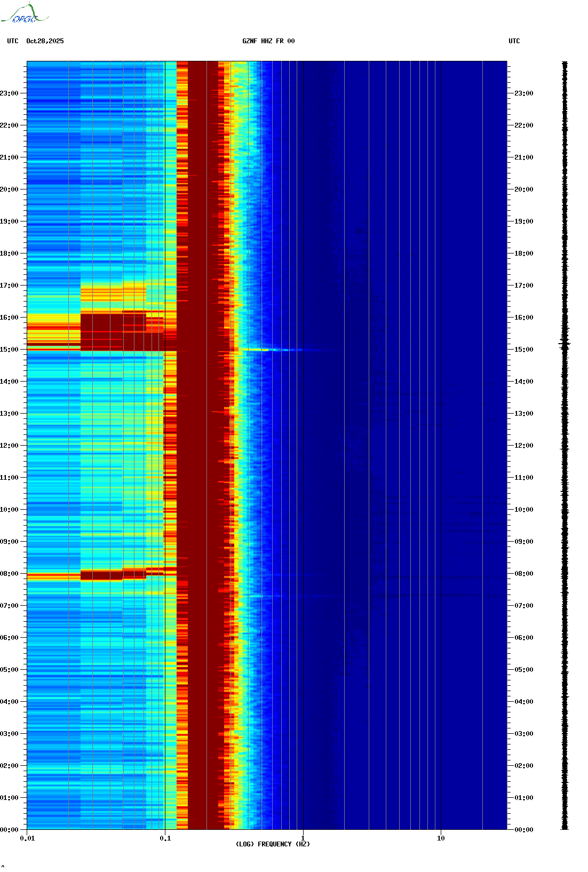Click the left 09:00 time label
Viewport: 588px width, 872px height.
[x=9, y=542]
